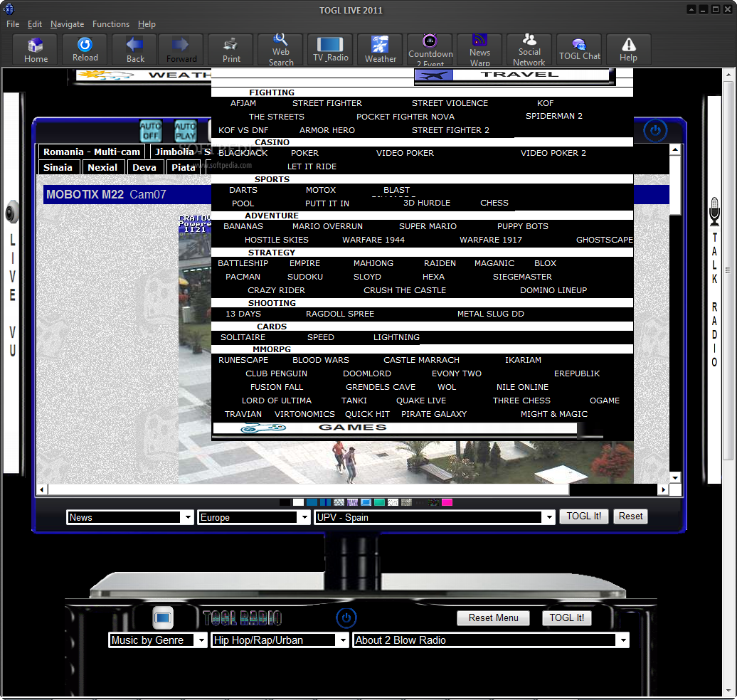
Task: Click the Help warning icon in the toolbar
Action: [x=628, y=50]
